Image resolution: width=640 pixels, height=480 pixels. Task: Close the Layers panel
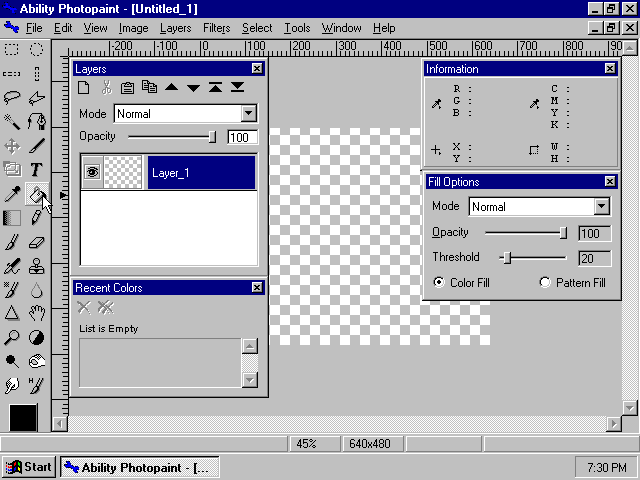[x=257, y=69]
